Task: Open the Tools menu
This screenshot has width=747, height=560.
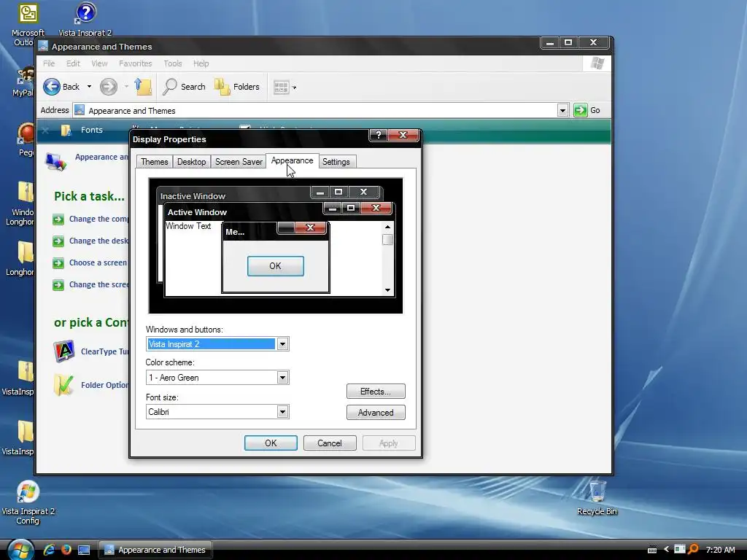Action: click(172, 63)
